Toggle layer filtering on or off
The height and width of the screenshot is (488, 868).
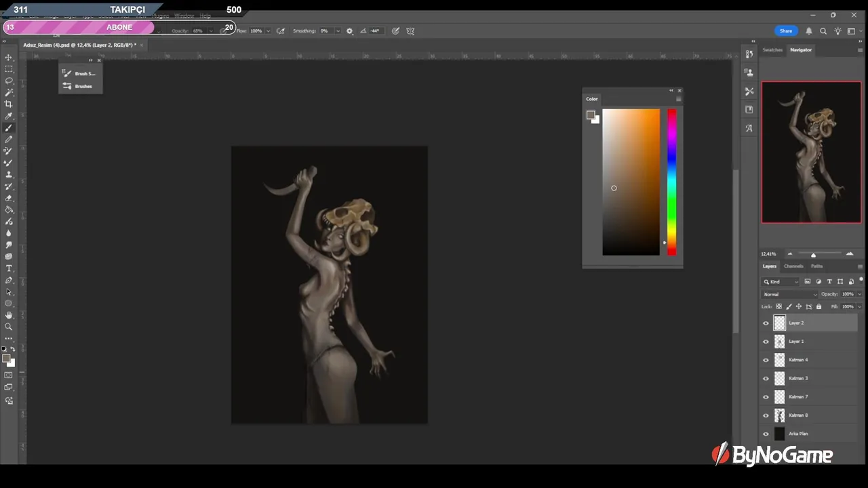click(x=861, y=280)
